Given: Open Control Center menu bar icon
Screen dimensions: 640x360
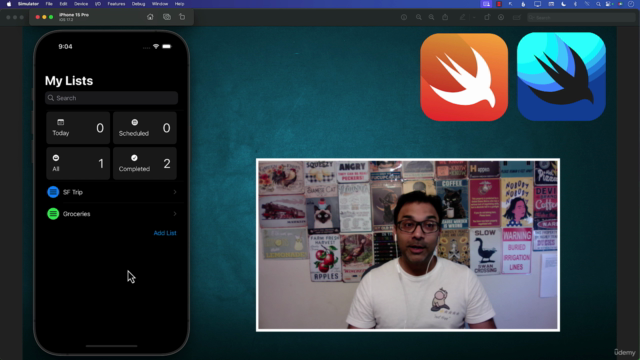Looking at the screenshot, I should tap(609, 4).
